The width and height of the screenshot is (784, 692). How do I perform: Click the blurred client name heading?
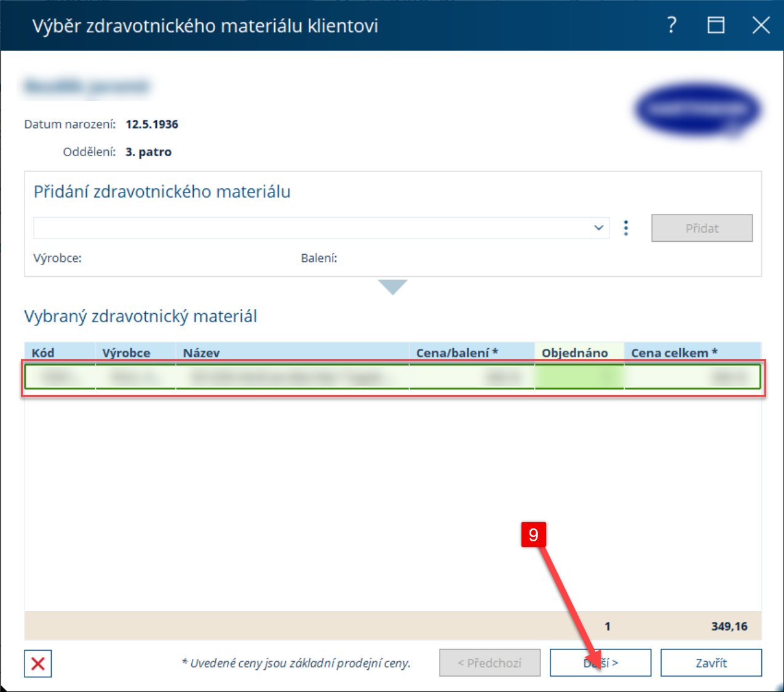[x=87, y=86]
